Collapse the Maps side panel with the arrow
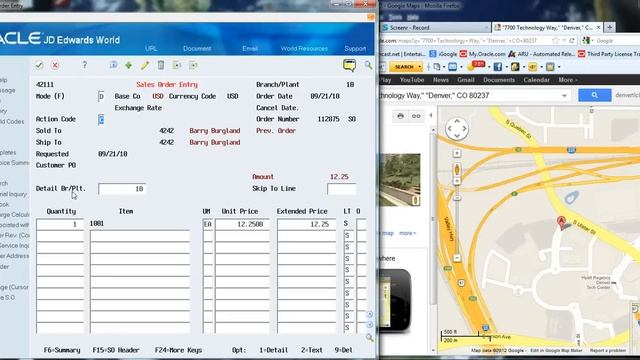Image resolution: width=640 pixels, height=360 pixels. point(431,116)
